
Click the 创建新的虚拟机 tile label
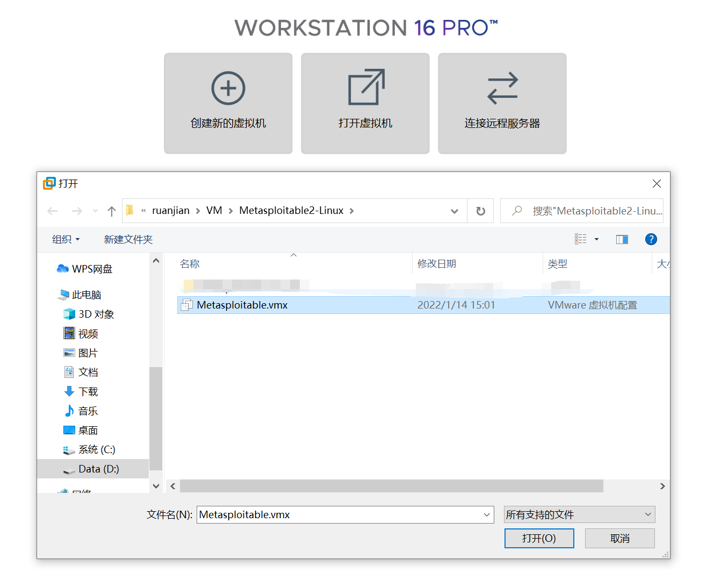pos(228,123)
